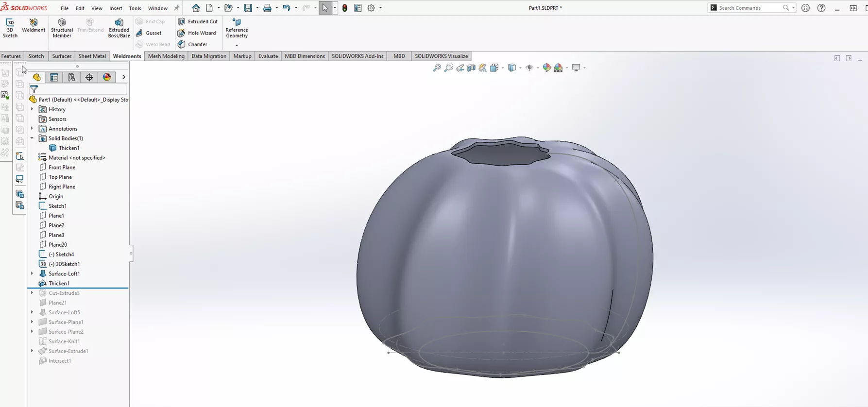Switch to the Sheet Metal tab

pyautogui.click(x=92, y=56)
